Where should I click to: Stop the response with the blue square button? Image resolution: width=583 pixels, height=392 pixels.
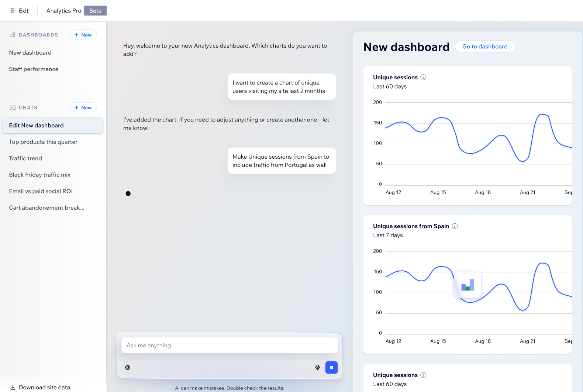331,367
